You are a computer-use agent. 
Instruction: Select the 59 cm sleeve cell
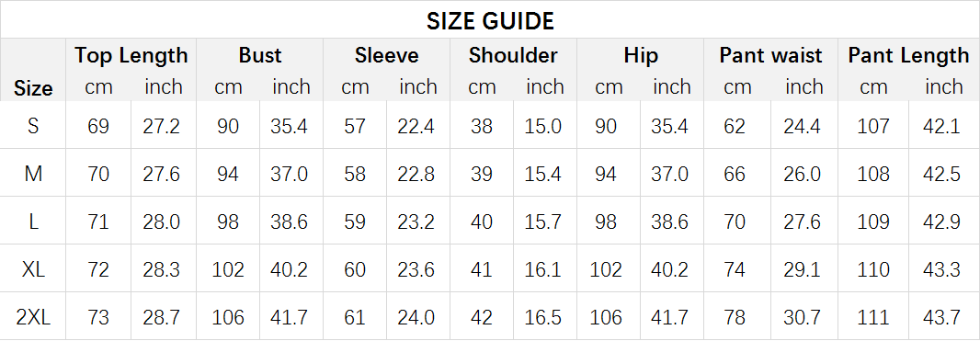(354, 222)
